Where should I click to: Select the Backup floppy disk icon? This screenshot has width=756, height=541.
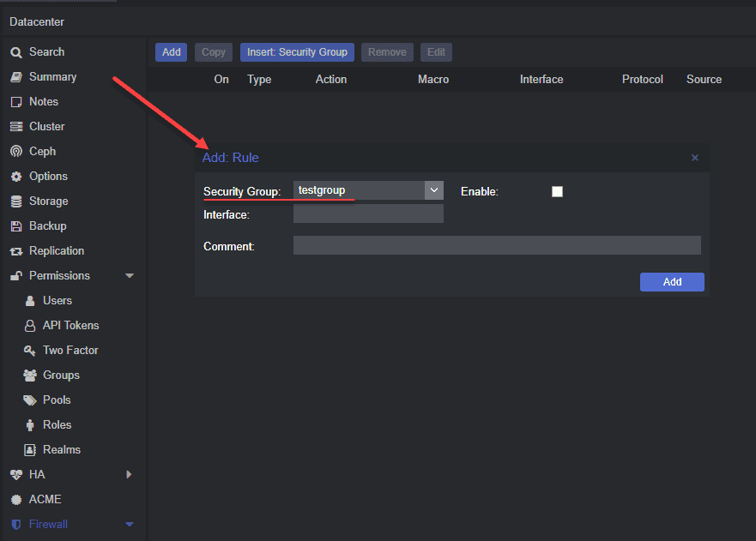tap(15, 226)
